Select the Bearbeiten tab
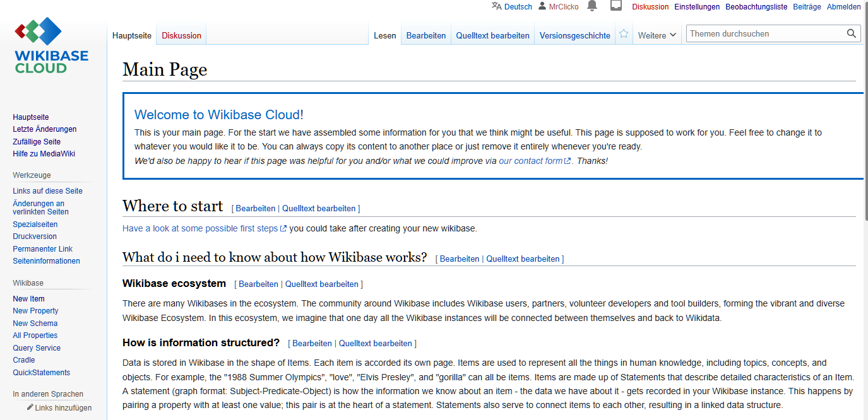 (426, 35)
